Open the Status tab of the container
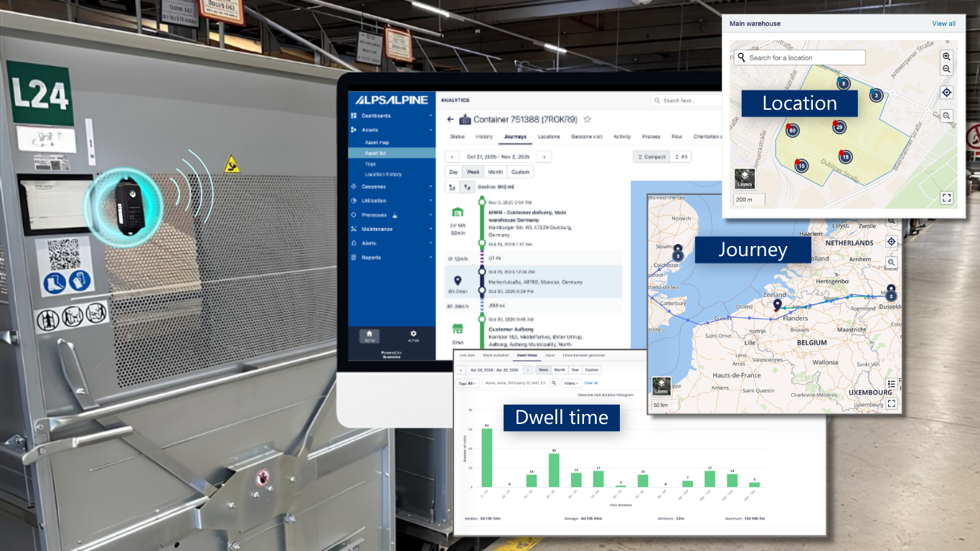The image size is (980, 551). click(457, 136)
